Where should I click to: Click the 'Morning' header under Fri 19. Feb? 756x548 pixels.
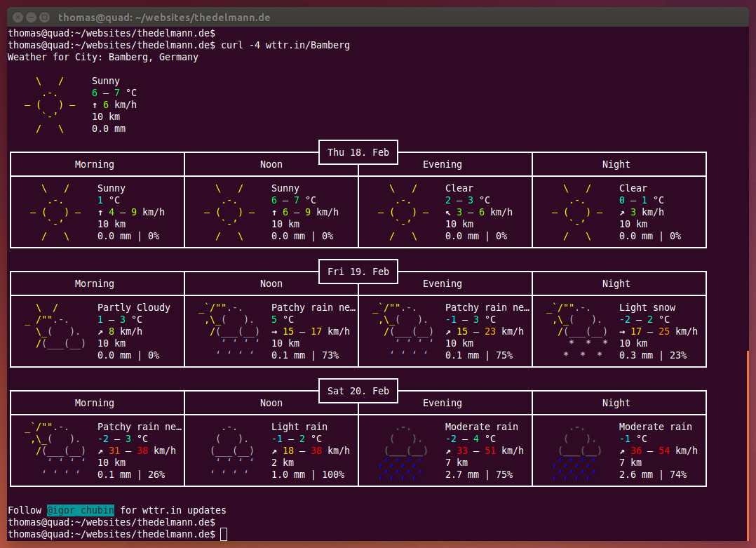[x=95, y=283]
